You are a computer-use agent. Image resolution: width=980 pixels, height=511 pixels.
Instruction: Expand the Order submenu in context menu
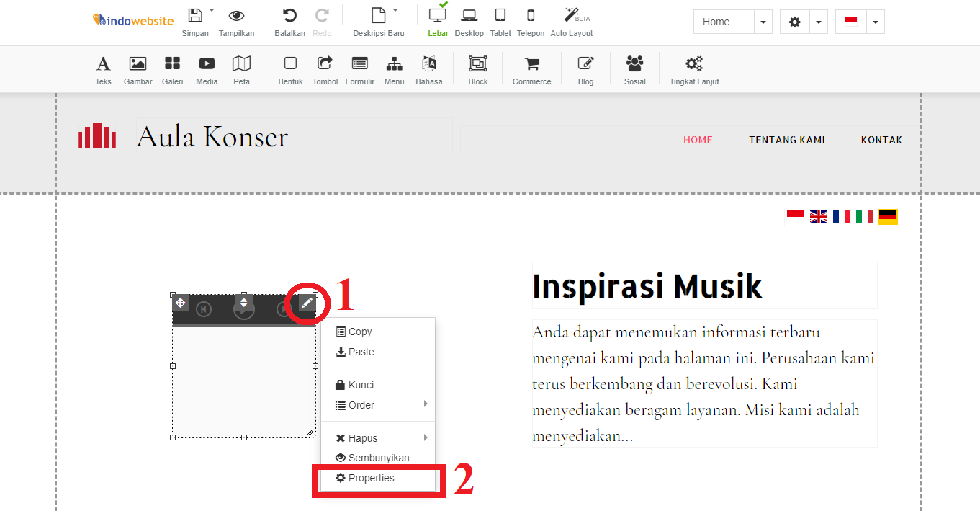pos(361,404)
